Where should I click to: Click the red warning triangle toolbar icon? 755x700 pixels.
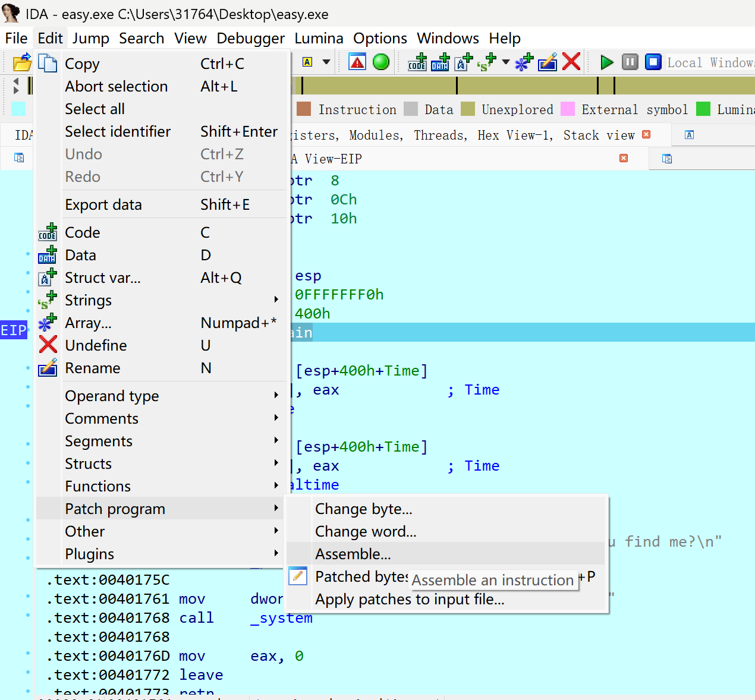[357, 62]
